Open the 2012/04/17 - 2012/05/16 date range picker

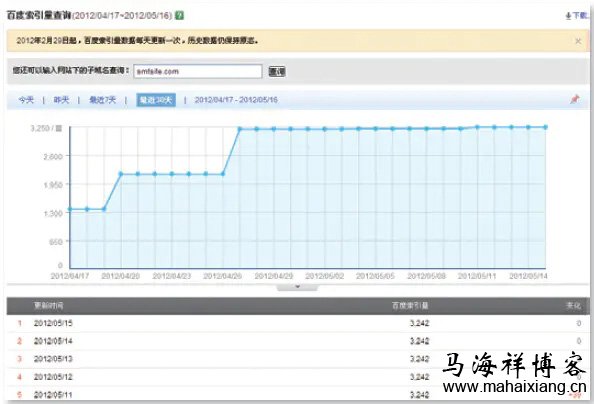click(x=236, y=100)
